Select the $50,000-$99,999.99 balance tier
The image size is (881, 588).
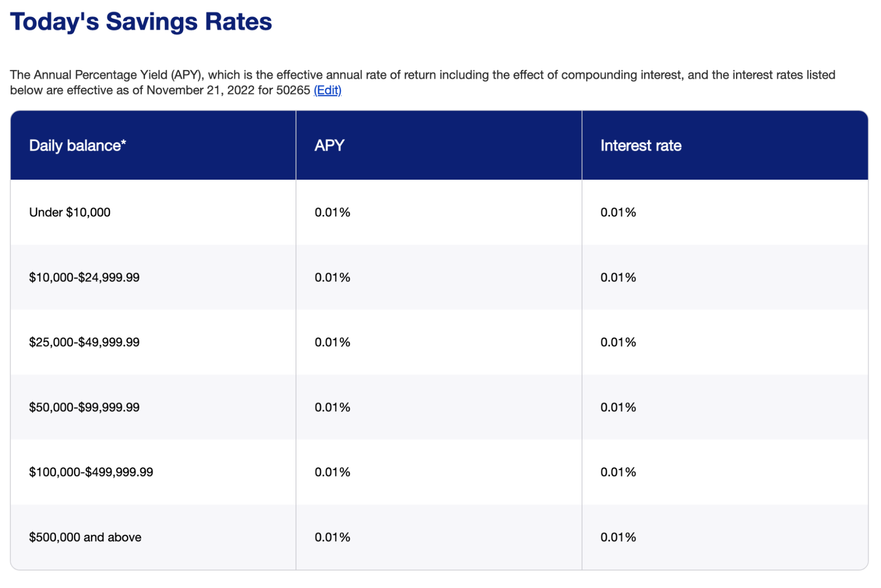click(84, 407)
